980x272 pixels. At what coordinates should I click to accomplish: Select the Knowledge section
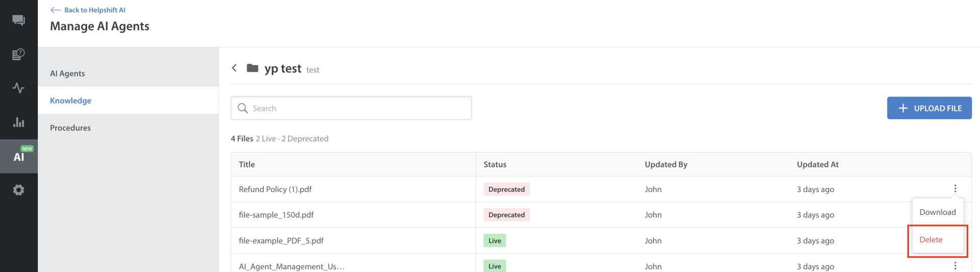click(x=70, y=101)
